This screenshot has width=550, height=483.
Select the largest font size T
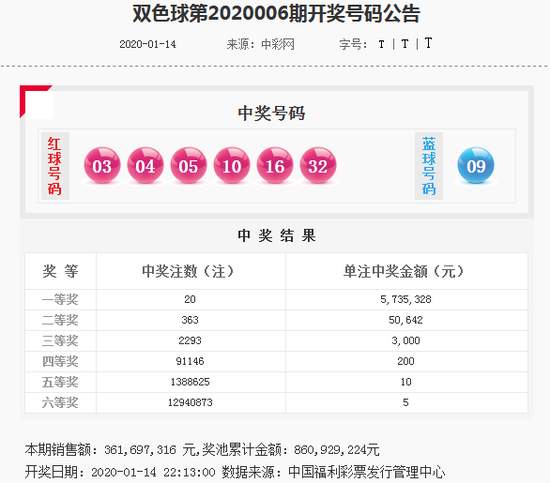(x=428, y=43)
